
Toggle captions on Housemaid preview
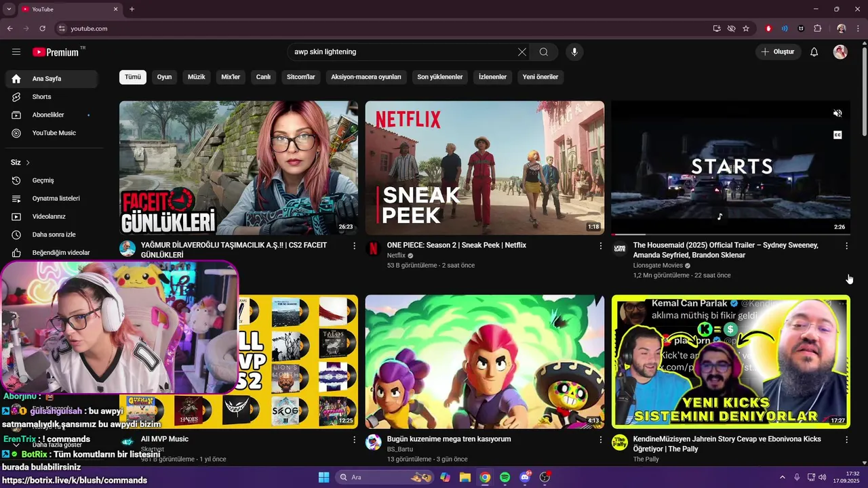(x=837, y=135)
